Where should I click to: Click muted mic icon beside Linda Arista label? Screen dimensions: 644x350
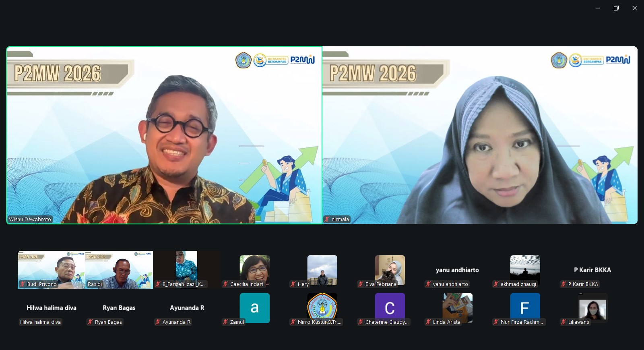(429, 322)
